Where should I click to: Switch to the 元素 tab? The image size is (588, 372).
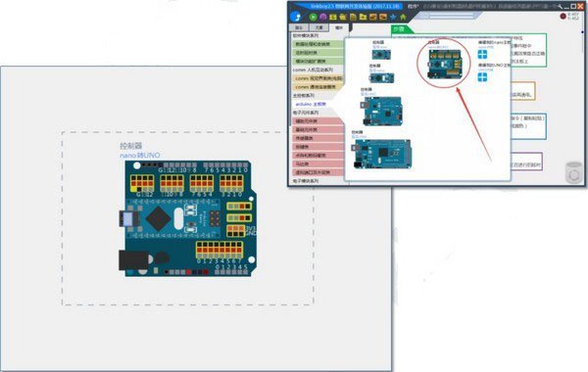318,27
